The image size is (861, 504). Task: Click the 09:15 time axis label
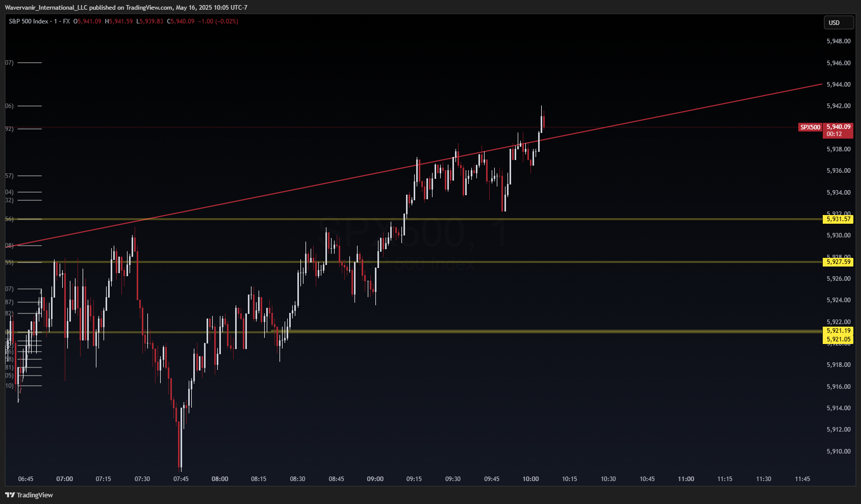[414, 479]
